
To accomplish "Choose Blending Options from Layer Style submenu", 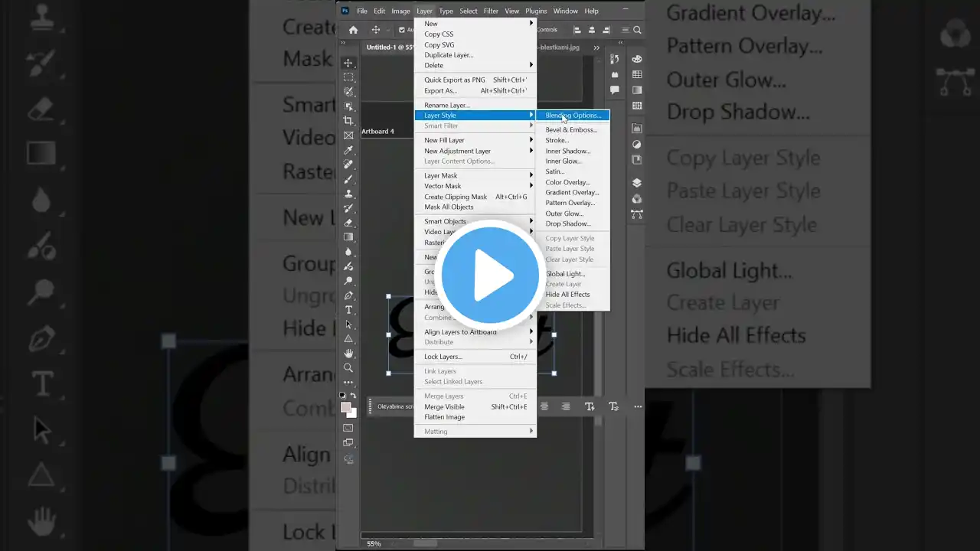I will [x=573, y=116].
